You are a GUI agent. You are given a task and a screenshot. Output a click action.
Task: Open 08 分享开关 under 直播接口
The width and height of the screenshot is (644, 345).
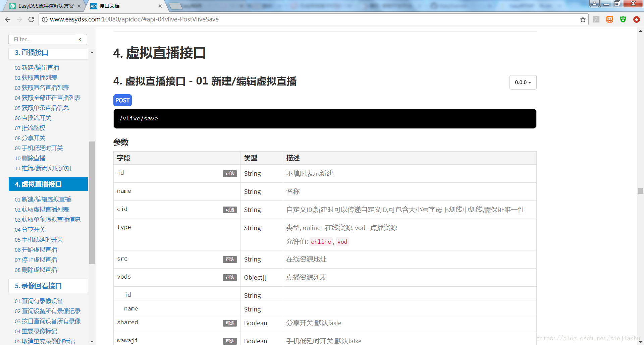[30, 138]
